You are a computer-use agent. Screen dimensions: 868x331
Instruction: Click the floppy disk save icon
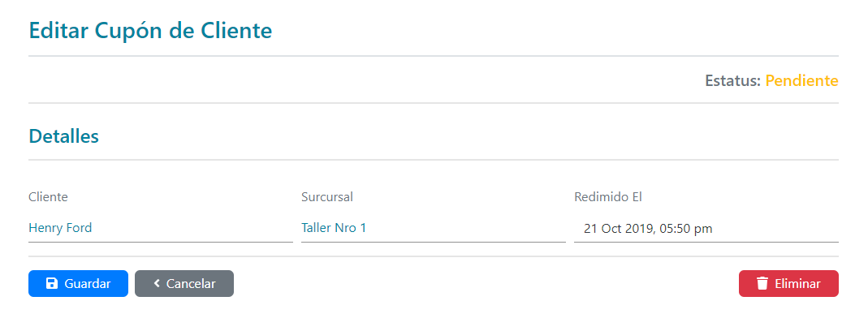pyautogui.click(x=52, y=284)
